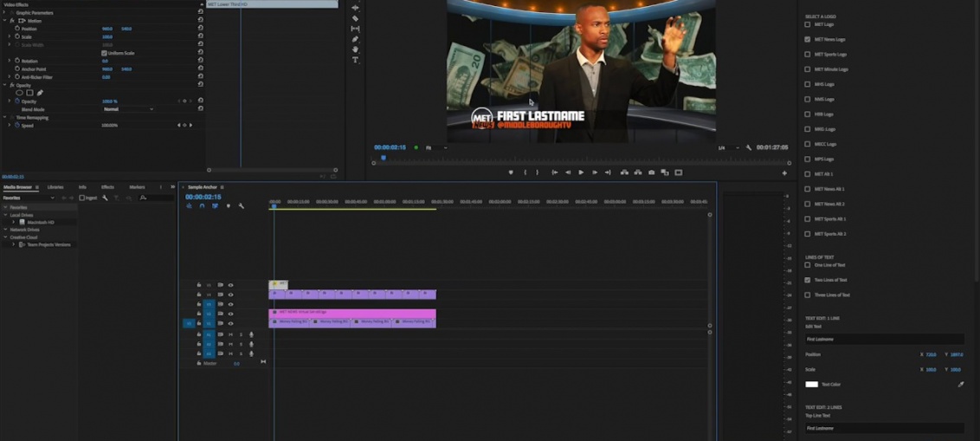This screenshot has width=980, height=441.
Task: Add a marker in Program Monitor
Action: 511,172
